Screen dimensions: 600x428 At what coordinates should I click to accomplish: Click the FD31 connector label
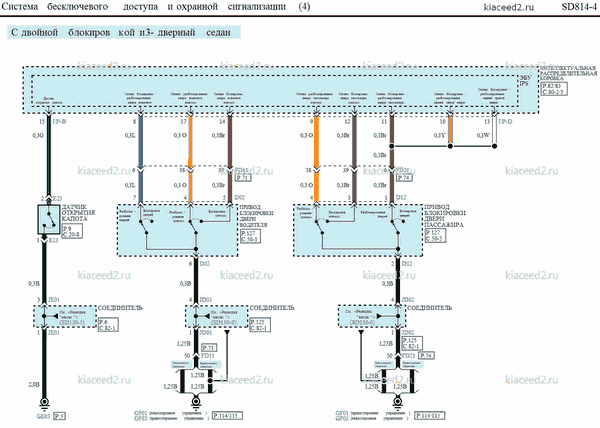click(409, 356)
